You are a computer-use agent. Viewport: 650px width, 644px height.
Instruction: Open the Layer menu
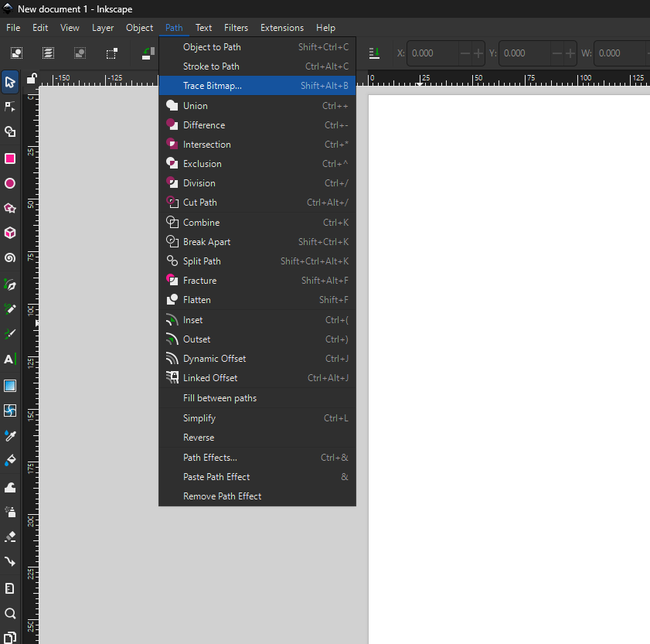103,28
